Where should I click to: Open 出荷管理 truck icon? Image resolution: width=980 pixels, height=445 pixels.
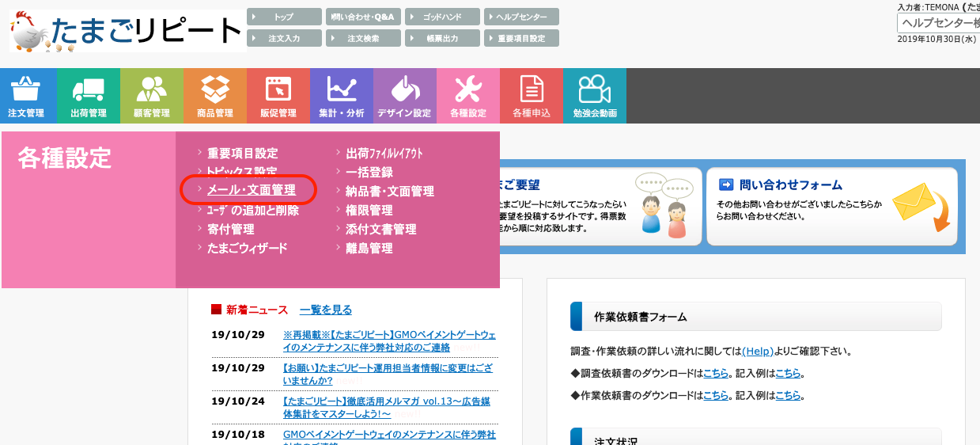point(89,96)
